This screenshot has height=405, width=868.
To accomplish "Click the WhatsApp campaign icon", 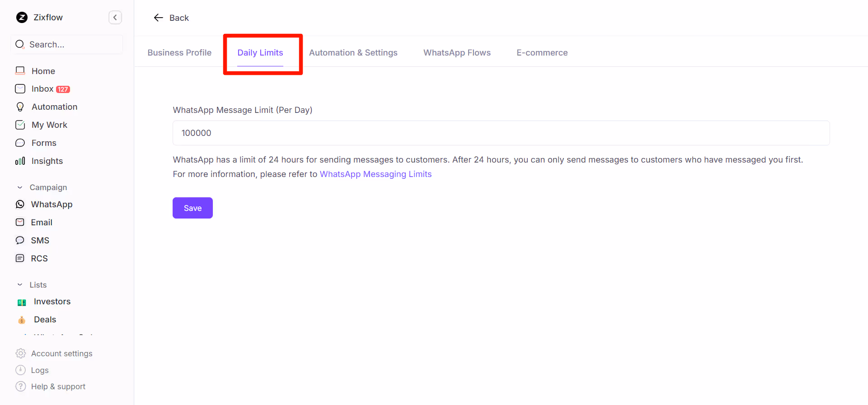I will (x=20, y=205).
